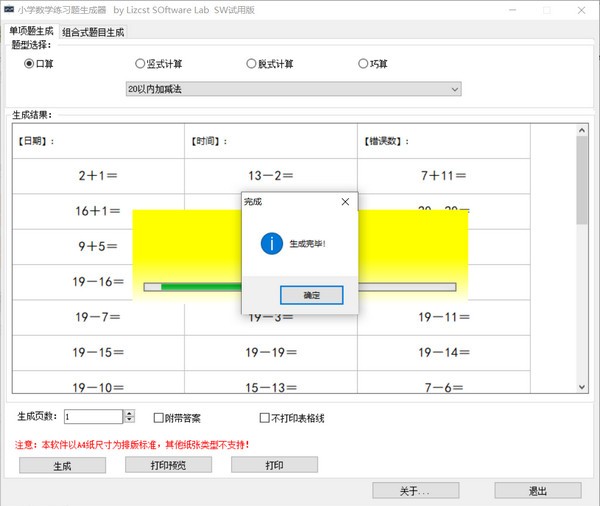Select the 竖式计算 radio option
600x506 pixels.
coord(140,64)
